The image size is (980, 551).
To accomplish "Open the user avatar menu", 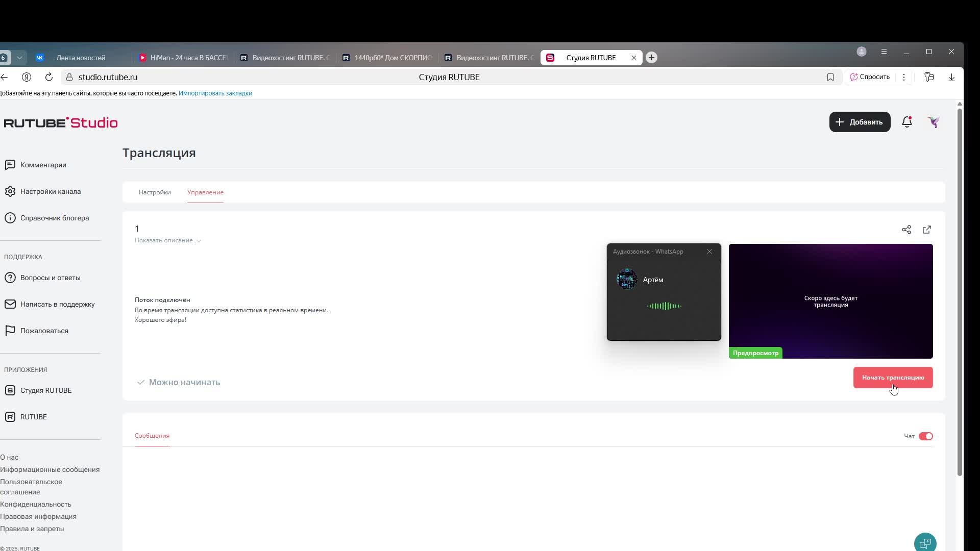I will tap(934, 122).
